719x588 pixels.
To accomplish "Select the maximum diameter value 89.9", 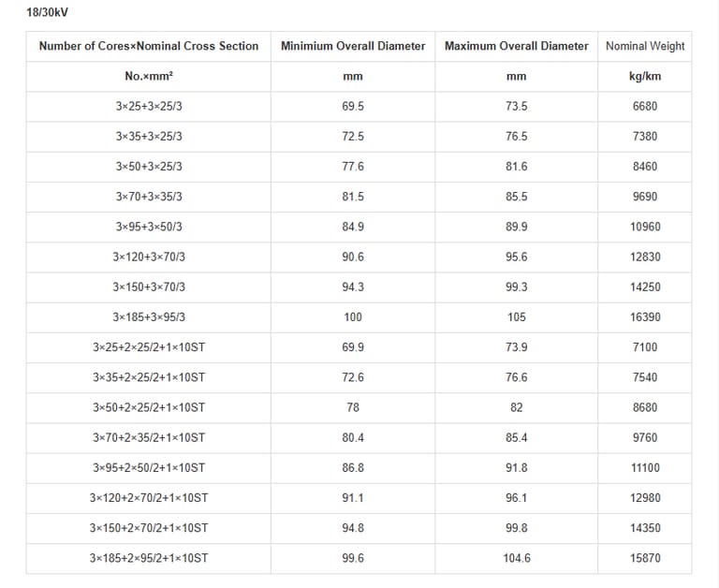I will pos(516,227).
